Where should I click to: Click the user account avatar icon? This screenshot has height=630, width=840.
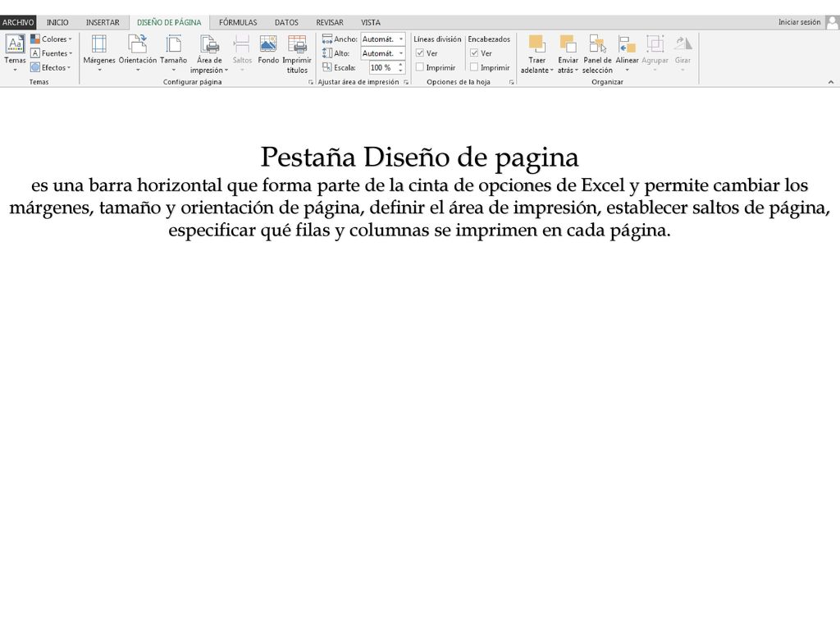tap(833, 22)
